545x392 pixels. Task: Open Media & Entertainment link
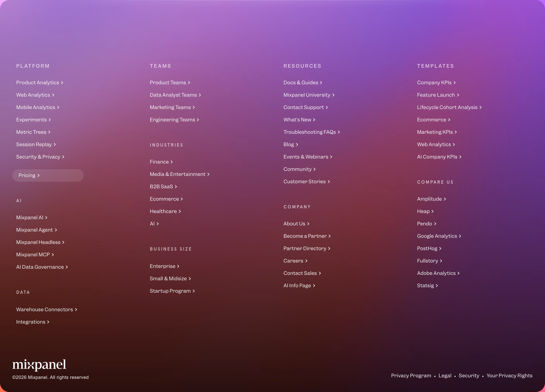click(x=180, y=174)
